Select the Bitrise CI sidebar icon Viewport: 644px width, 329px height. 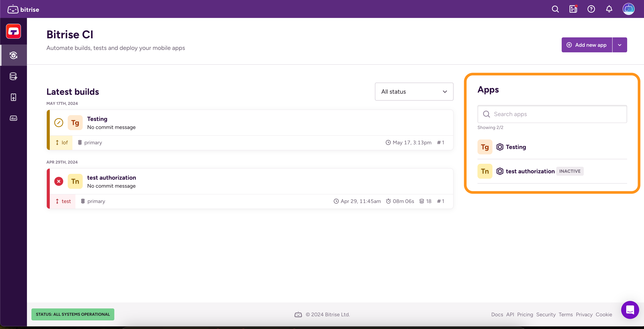coord(13,55)
